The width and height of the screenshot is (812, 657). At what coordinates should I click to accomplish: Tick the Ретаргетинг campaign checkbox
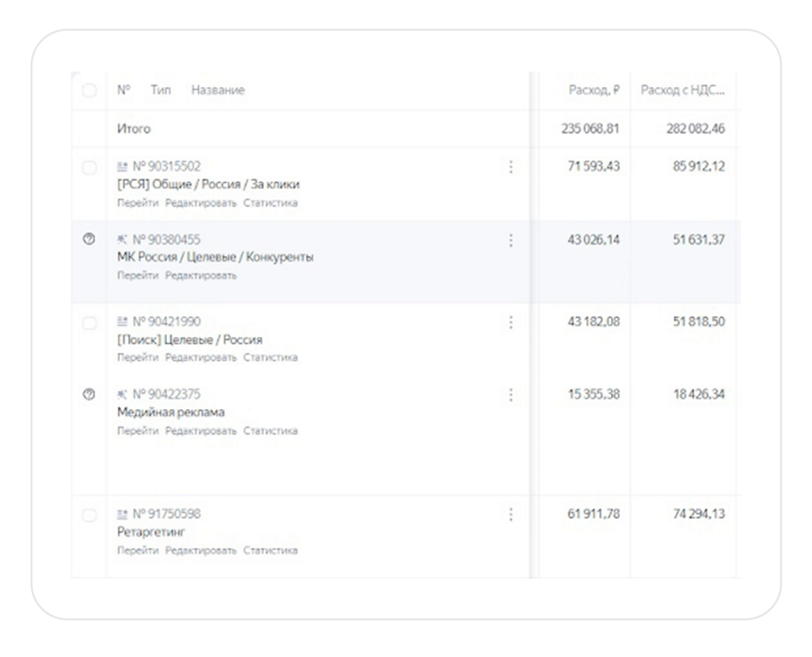click(88, 515)
